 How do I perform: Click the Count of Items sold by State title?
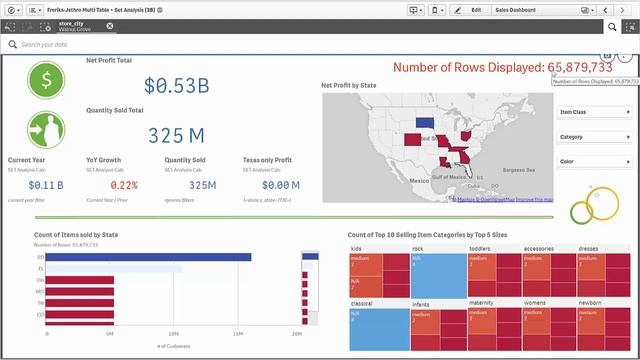click(x=76, y=235)
